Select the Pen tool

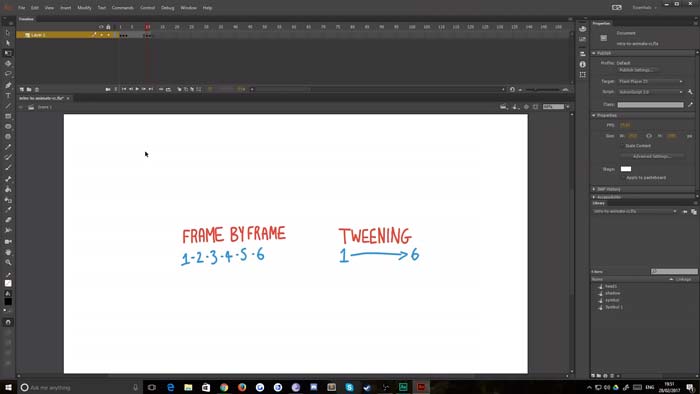8,85
